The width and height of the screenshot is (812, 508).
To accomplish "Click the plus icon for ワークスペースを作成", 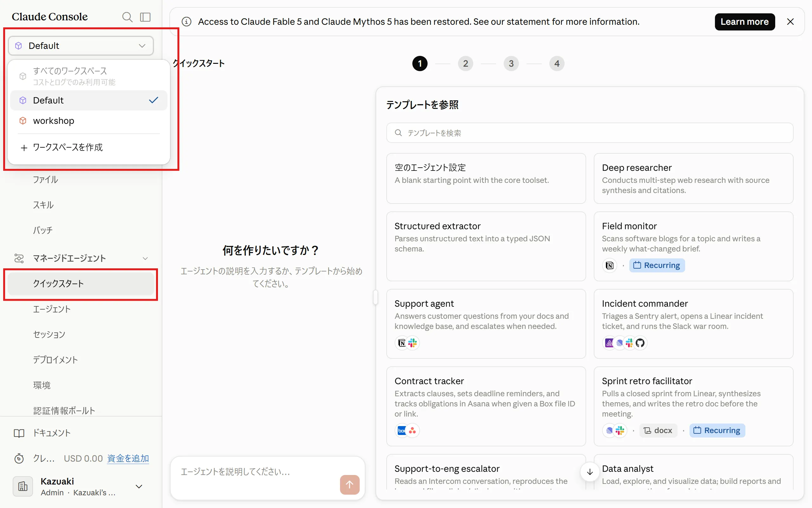I will [24, 148].
